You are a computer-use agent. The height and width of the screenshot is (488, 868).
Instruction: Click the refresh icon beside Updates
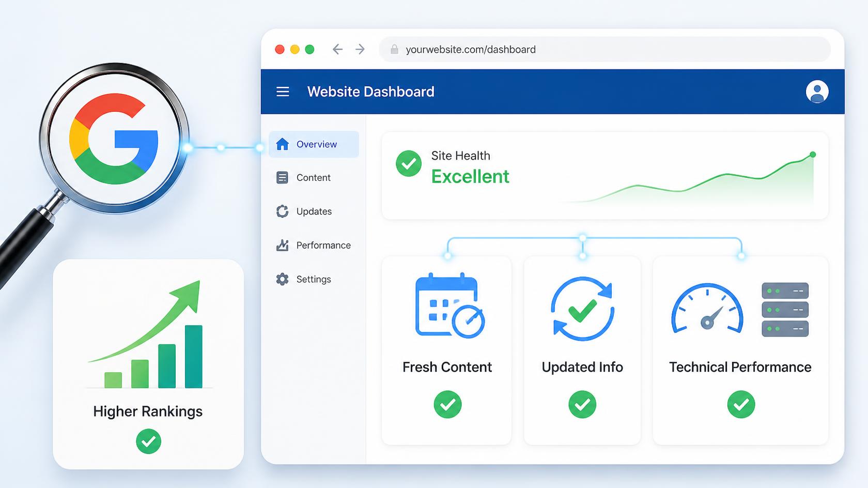click(282, 211)
